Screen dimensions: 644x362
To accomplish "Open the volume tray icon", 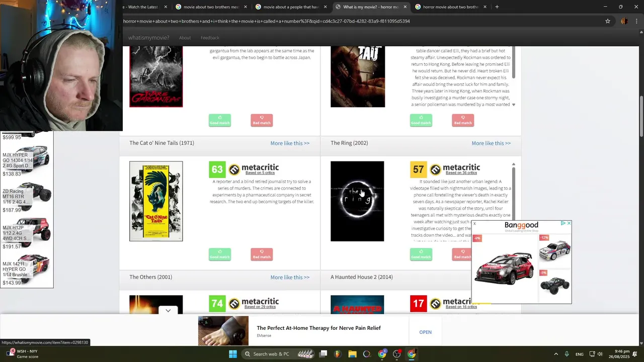I will (600, 354).
